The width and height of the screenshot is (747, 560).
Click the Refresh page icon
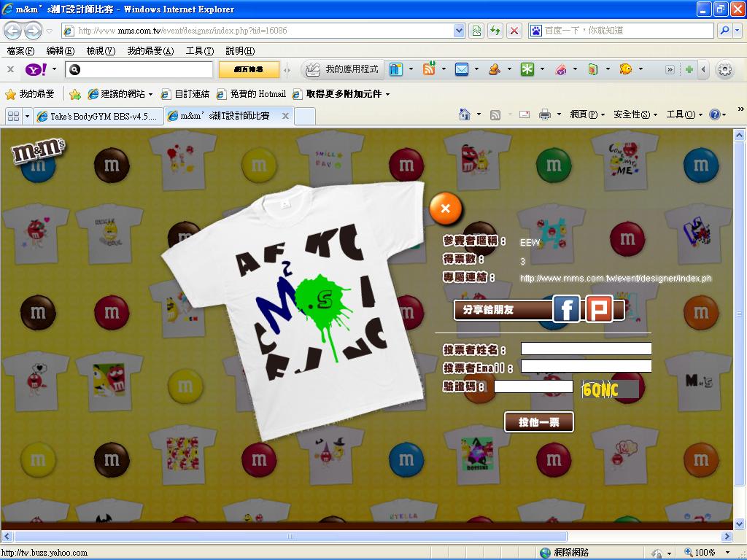(x=495, y=31)
